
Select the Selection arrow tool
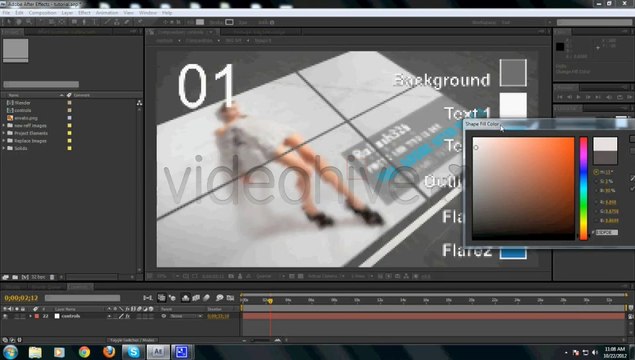[9, 22]
